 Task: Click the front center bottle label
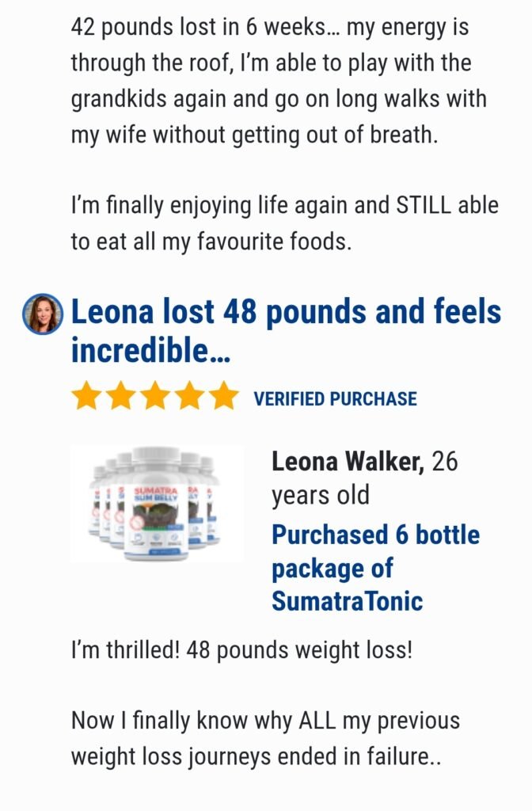(x=156, y=512)
